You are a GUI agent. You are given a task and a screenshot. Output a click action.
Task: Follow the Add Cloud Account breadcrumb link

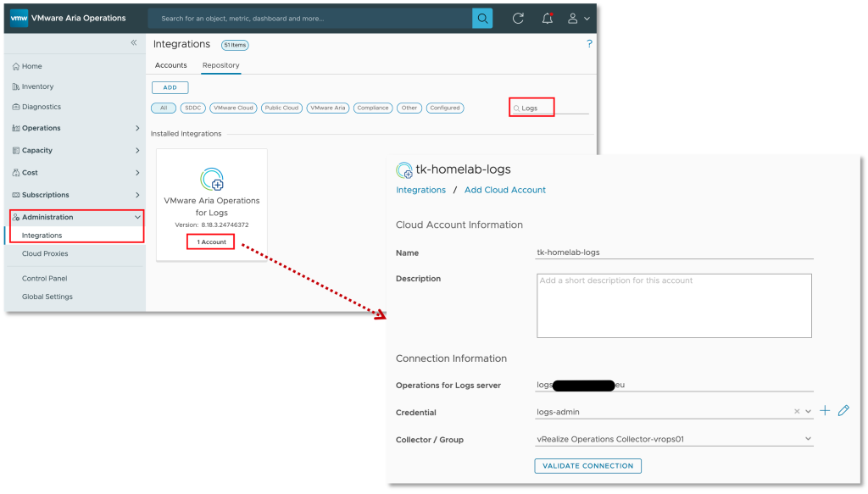(x=505, y=190)
